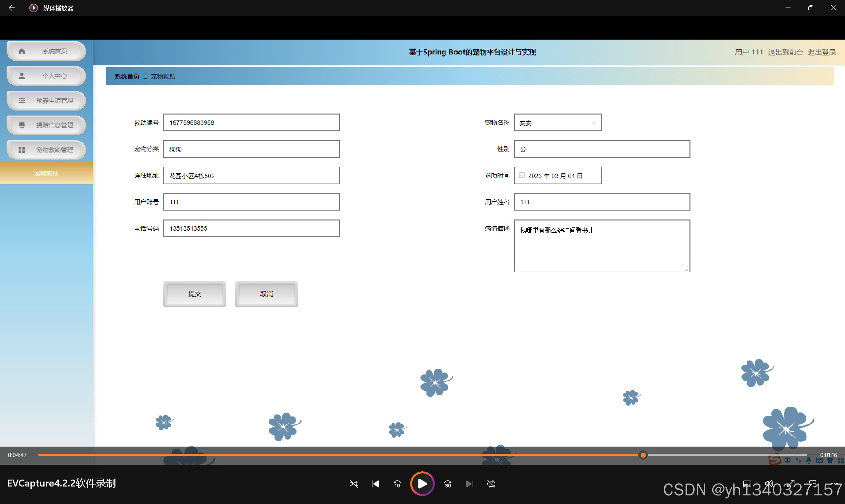Select the highlighted 宠物救助 submenu item
845x504 pixels.
point(46,173)
